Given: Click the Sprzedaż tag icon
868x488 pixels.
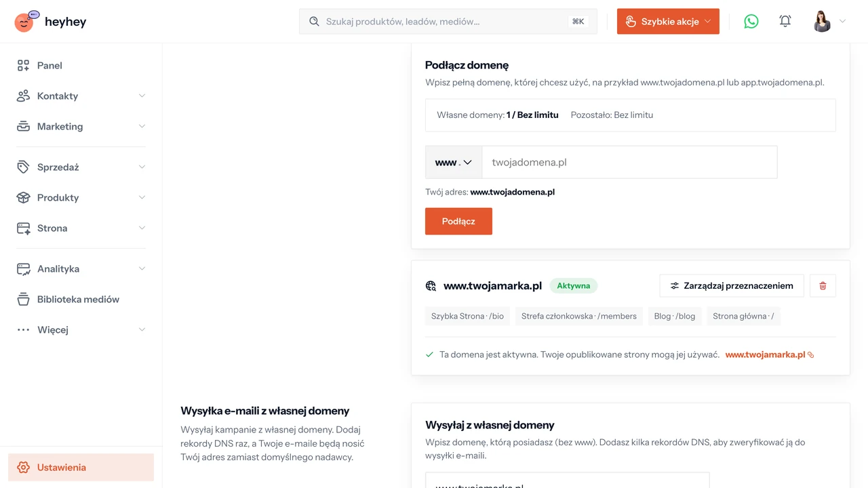Looking at the screenshot, I should [24, 167].
